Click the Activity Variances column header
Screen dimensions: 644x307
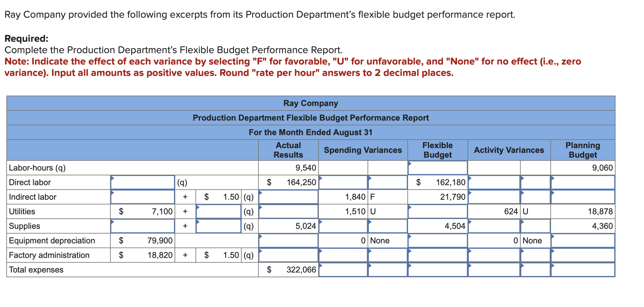509,150
